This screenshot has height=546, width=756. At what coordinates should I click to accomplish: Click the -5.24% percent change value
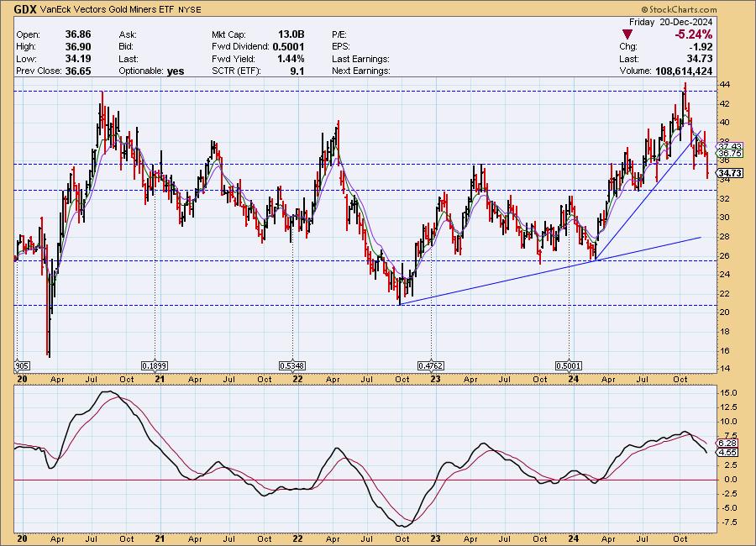click(x=693, y=34)
